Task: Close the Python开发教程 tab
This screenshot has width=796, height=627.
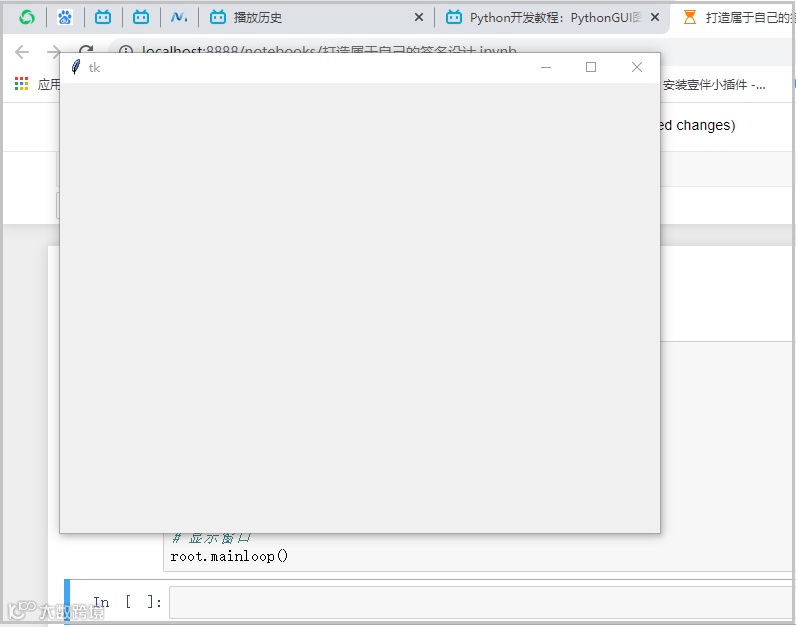Action: click(x=655, y=18)
